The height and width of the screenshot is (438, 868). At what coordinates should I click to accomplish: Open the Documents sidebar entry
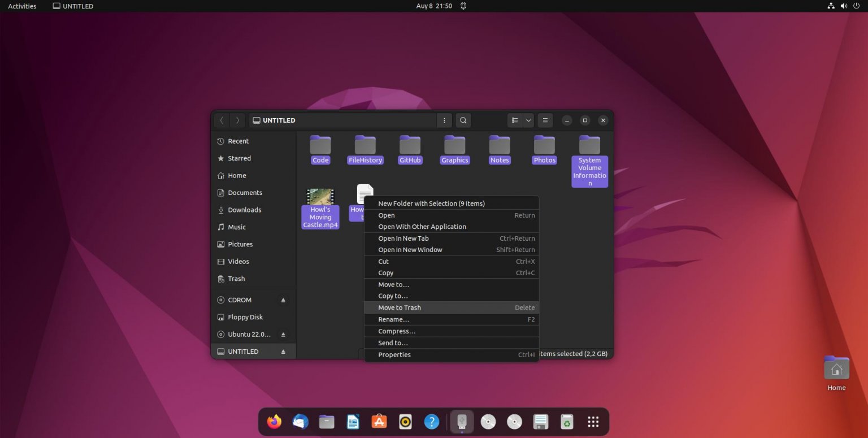click(x=245, y=192)
